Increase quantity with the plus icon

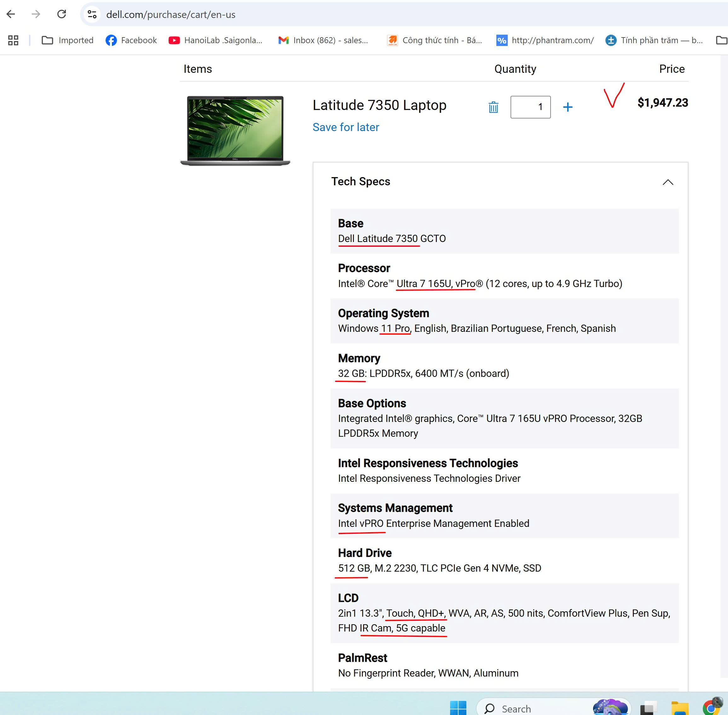pyautogui.click(x=568, y=107)
